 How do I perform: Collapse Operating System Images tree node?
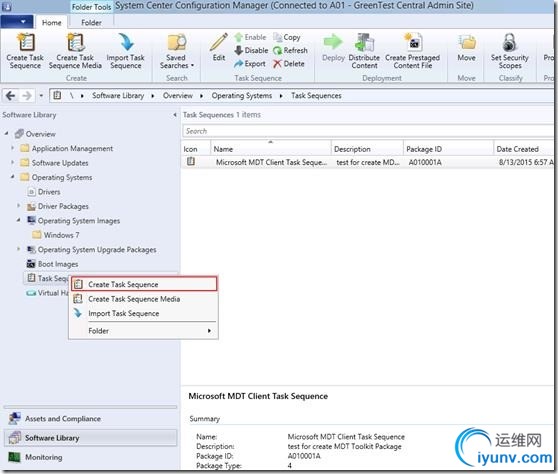(19, 220)
